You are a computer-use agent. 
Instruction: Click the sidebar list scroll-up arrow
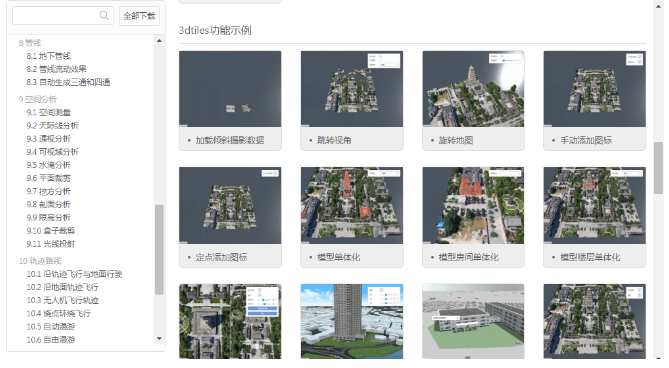[x=159, y=41]
